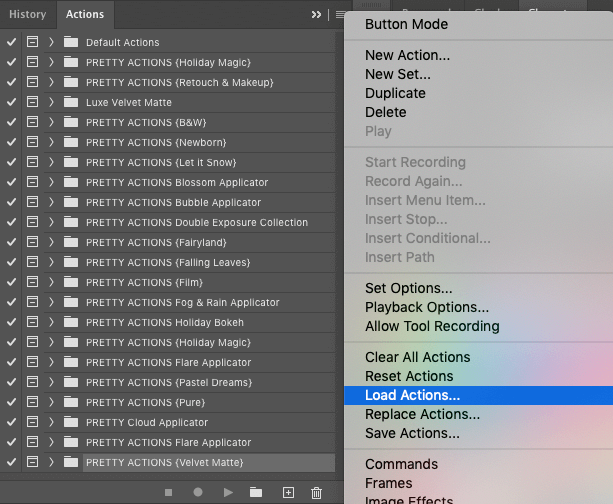Choose Duplicate in panel menu
Screen dimensions: 613x504
click(479, 93)
